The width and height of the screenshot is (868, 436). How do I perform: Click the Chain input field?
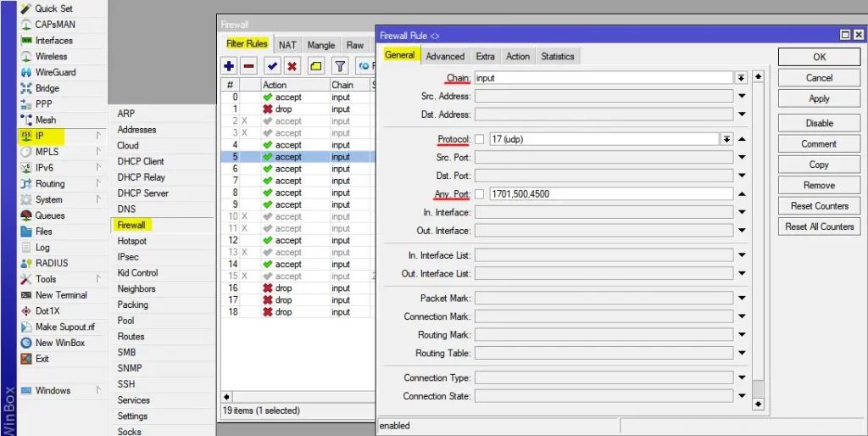(604, 78)
